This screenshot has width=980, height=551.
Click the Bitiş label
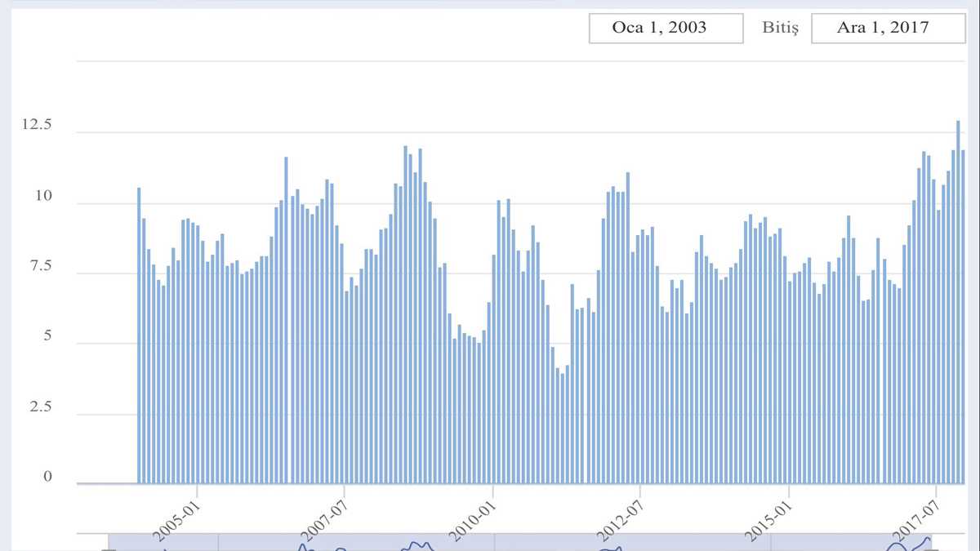(779, 28)
